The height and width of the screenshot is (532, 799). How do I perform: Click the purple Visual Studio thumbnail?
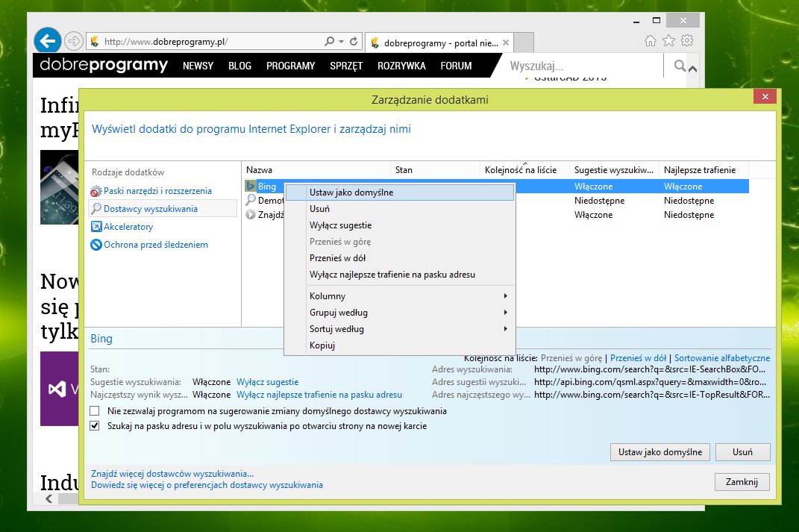(59, 389)
